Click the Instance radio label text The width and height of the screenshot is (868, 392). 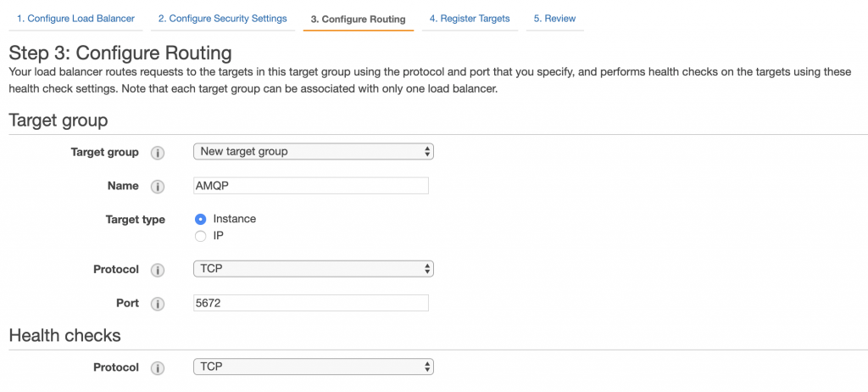[235, 219]
